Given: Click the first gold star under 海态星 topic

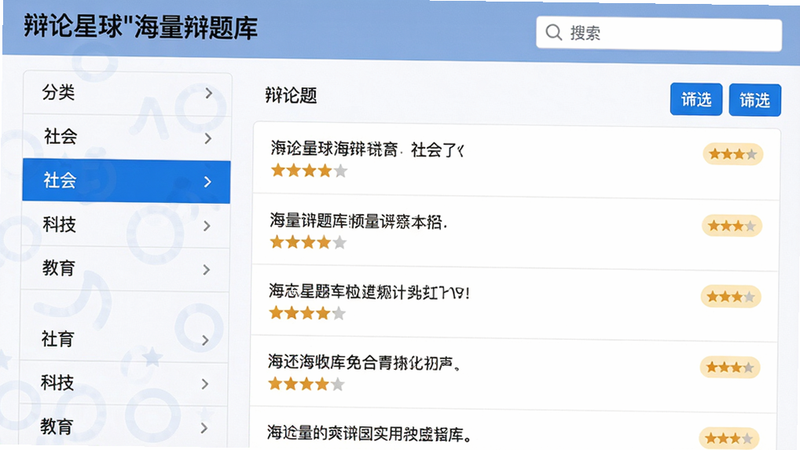Looking at the screenshot, I should (276, 313).
